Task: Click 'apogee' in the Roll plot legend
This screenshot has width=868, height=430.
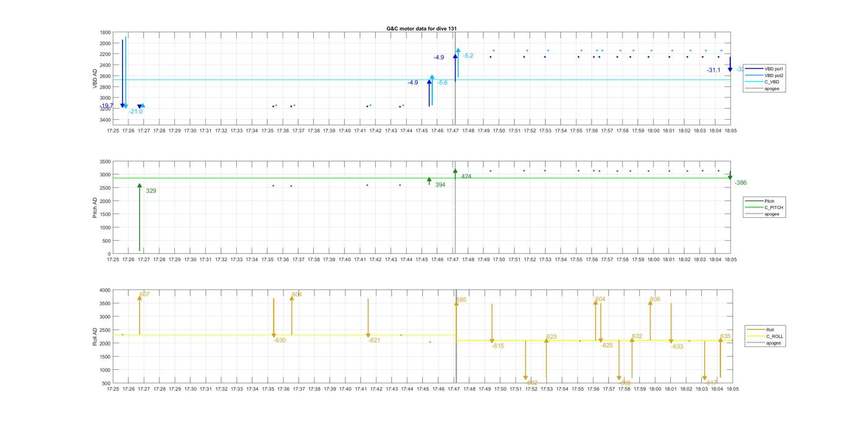Action: pyautogui.click(x=774, y=343)
